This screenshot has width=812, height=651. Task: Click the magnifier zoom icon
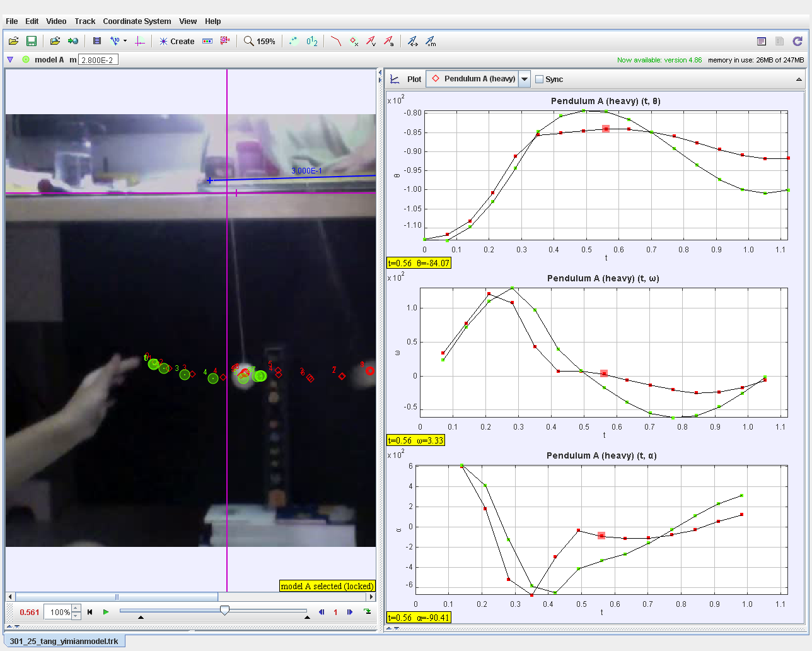click(249, 41)
